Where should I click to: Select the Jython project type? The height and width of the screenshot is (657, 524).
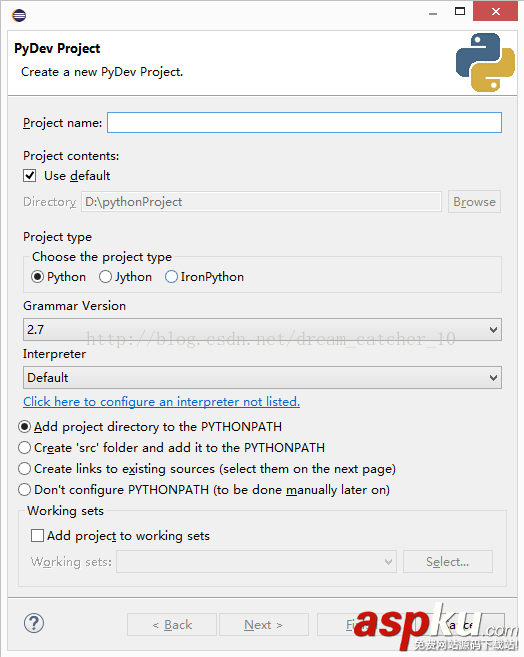(x=105, y=277)
